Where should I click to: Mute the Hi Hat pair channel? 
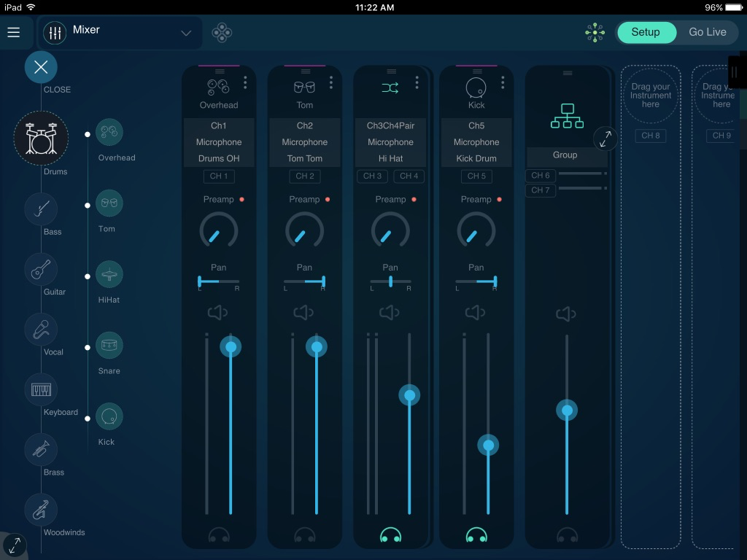click(390, 313)
